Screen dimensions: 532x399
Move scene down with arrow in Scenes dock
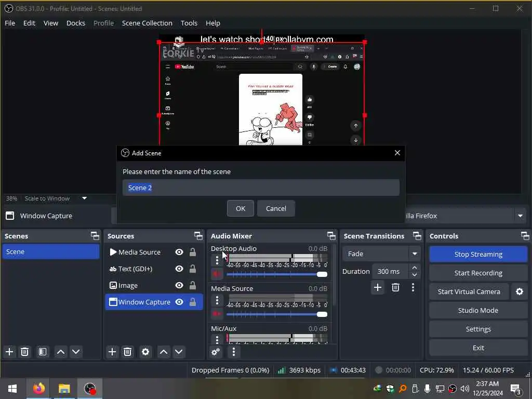click(76, 352)
